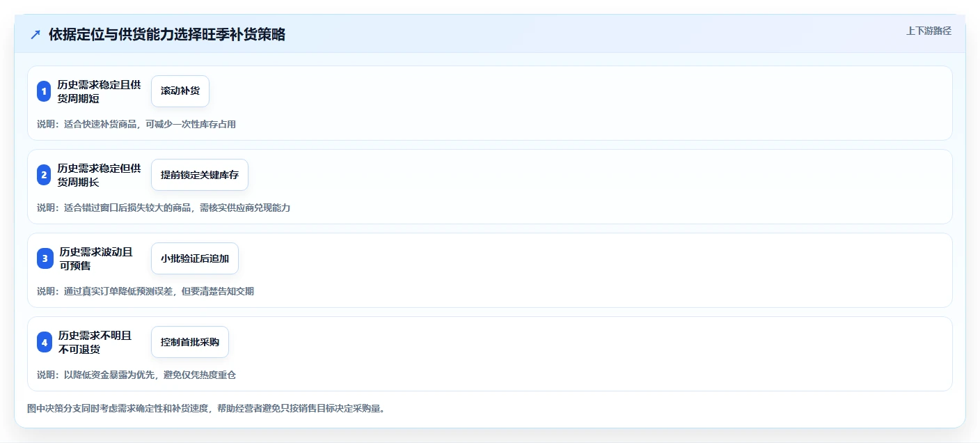Click step number 1 badge

44,91
